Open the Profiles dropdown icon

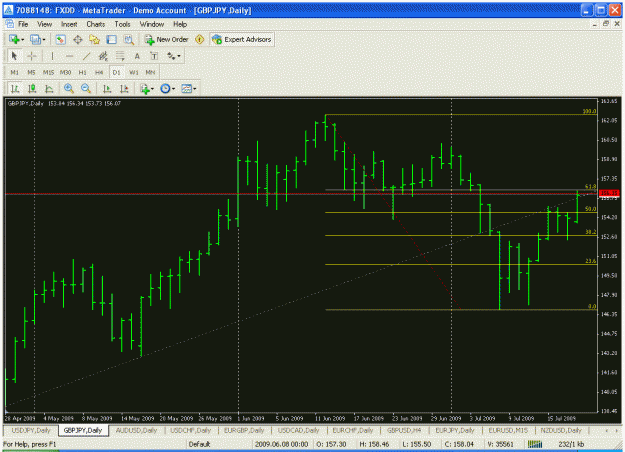coord(37,39)
